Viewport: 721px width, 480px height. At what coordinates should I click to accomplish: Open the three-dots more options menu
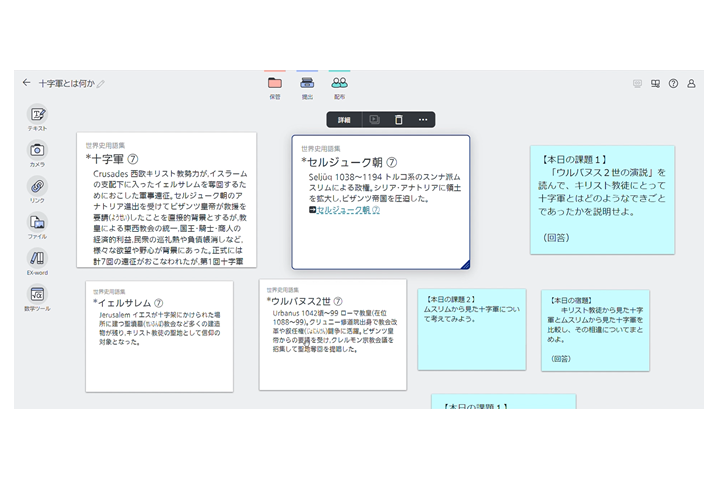pos(423,120)
